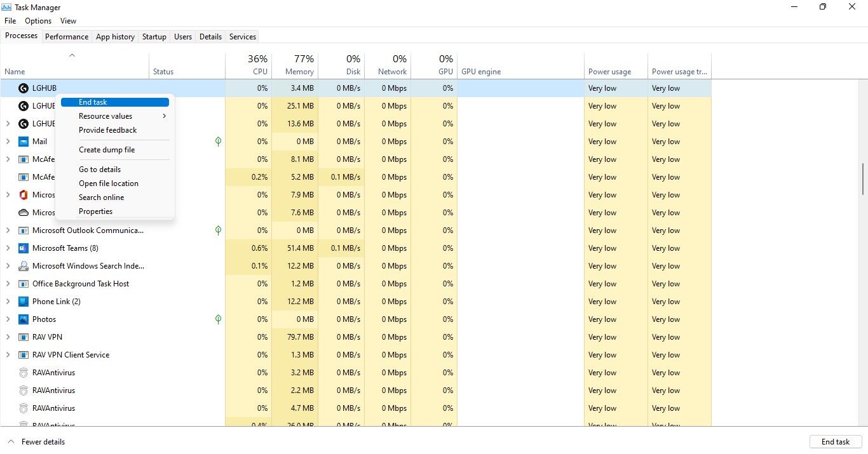Click the green suspended leaf icon for Mail
The width and height of the screenshot is (868, 454).
pyautogui.click(x=218, y=142)
